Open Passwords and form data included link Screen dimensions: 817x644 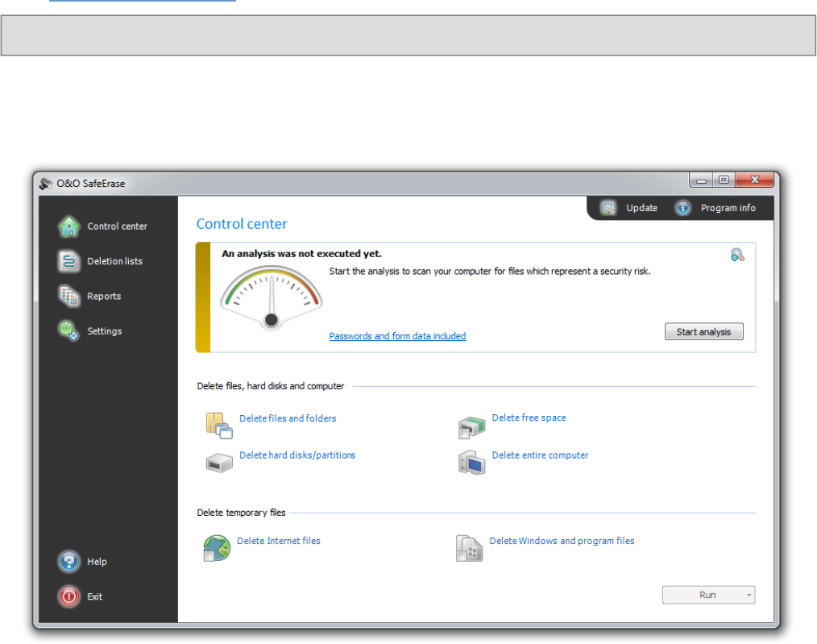[397, 336]
